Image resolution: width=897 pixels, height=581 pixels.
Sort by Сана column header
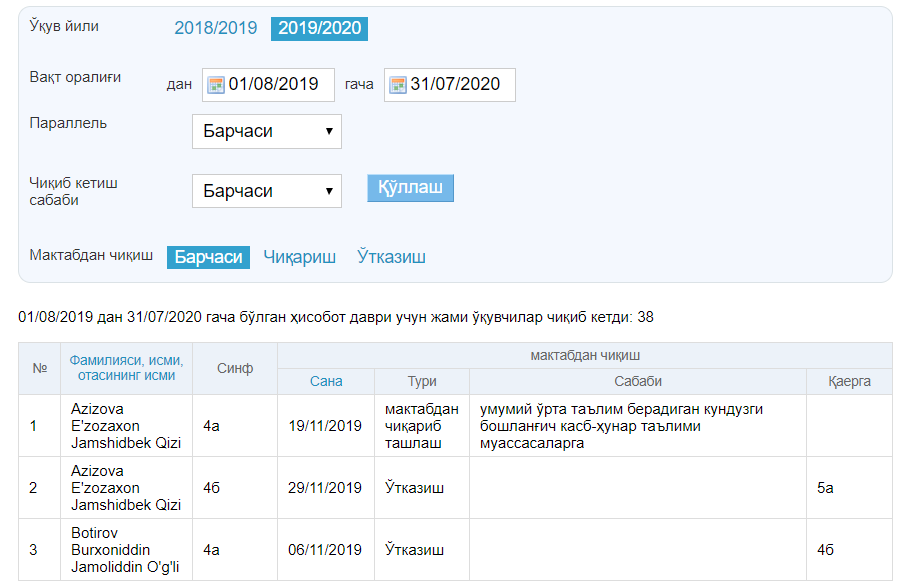tap(326, 381)
